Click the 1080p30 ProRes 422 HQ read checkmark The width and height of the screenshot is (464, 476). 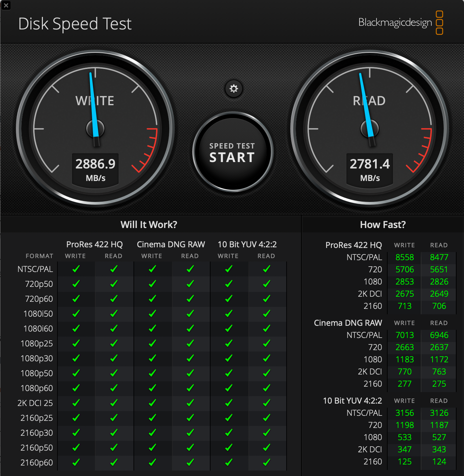pos(114,358)
